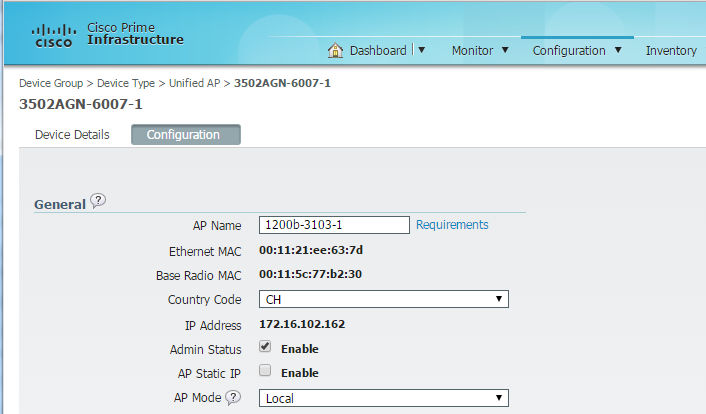706x414 pixels.
Task: Expand the Monitor menu arrow
Action: point(505,50)
